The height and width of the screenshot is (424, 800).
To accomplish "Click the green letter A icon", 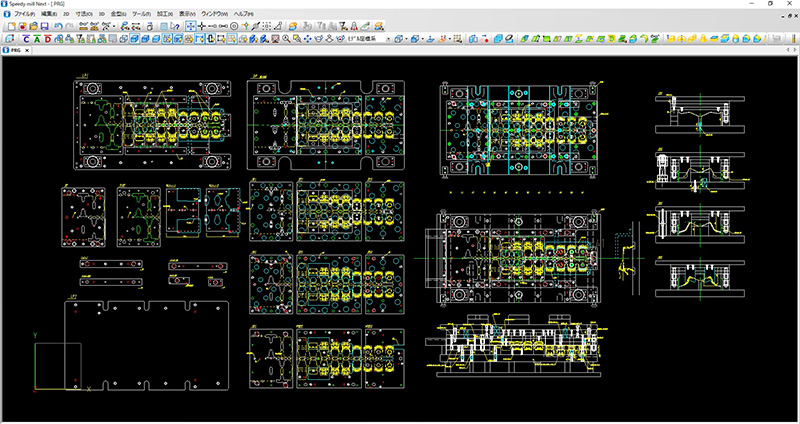I will [35, 39].
